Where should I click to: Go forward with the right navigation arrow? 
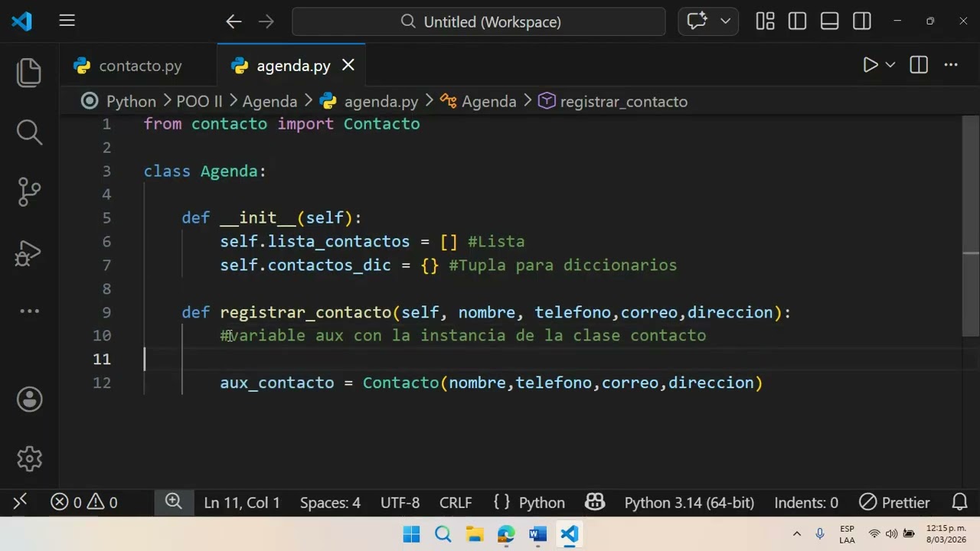tap(266, 21)
